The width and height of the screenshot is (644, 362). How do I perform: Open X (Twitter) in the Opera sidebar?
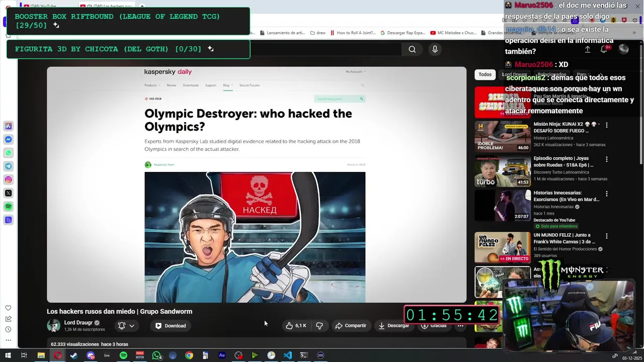click(9, 193)
